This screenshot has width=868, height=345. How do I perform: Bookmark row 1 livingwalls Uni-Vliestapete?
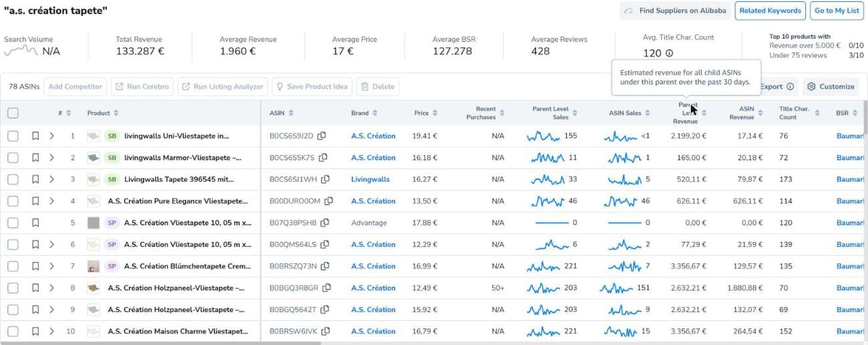point(35,136)
